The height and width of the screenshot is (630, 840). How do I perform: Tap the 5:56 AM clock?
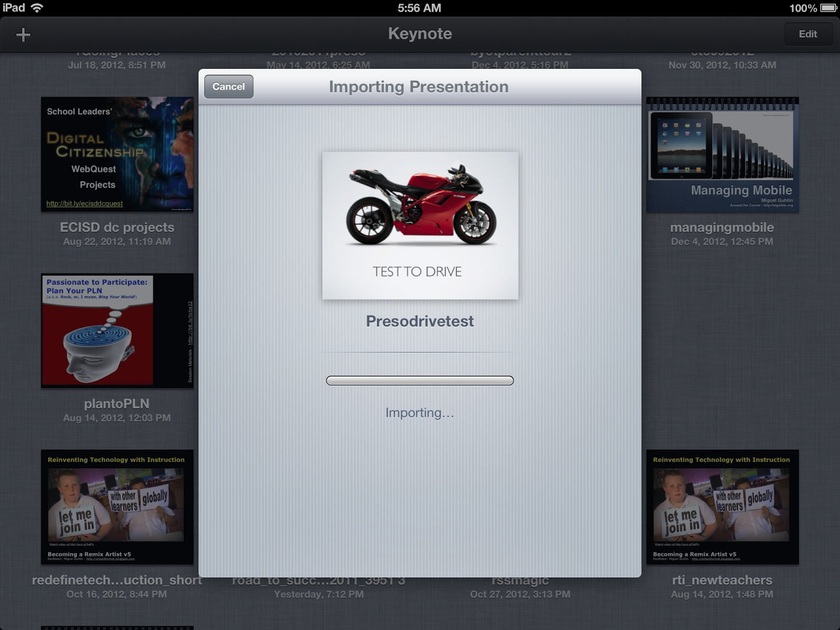[x=419, y=8]
